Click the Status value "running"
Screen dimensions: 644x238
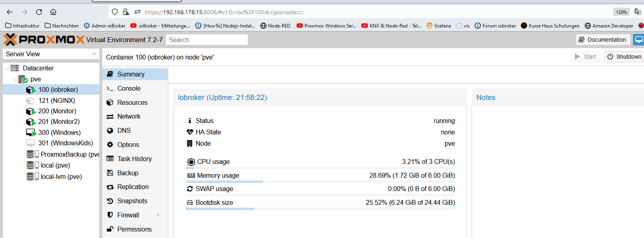pos(444,121)
